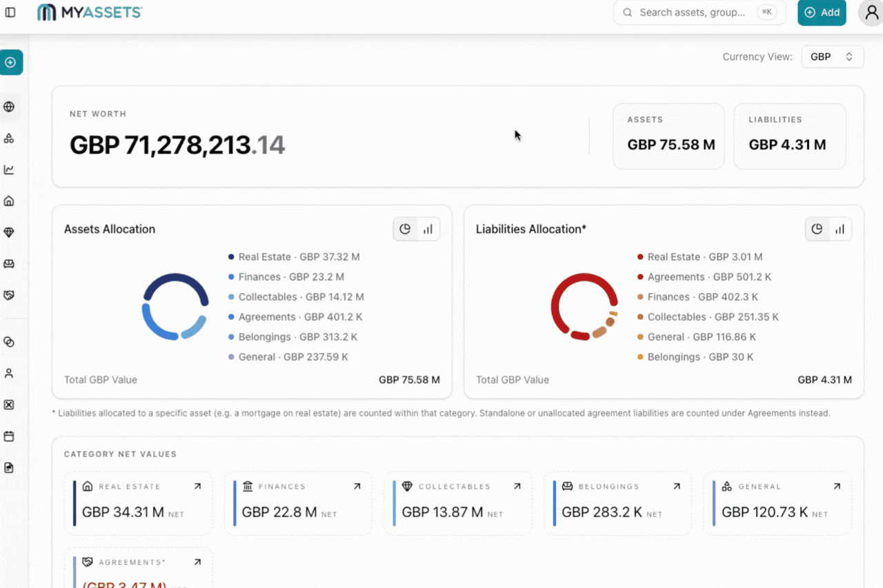Open the Belongings category card arrow
The height and width of the screenshot is (588, 883).
click(677, 487)
